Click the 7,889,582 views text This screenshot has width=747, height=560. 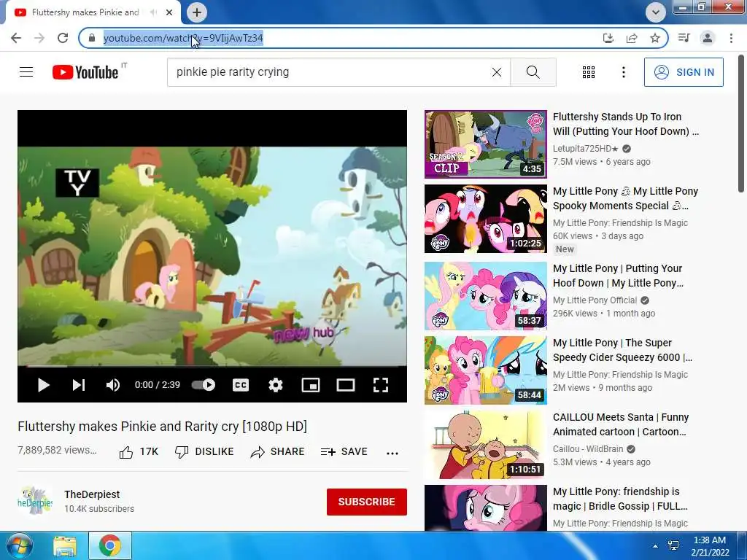57,450
